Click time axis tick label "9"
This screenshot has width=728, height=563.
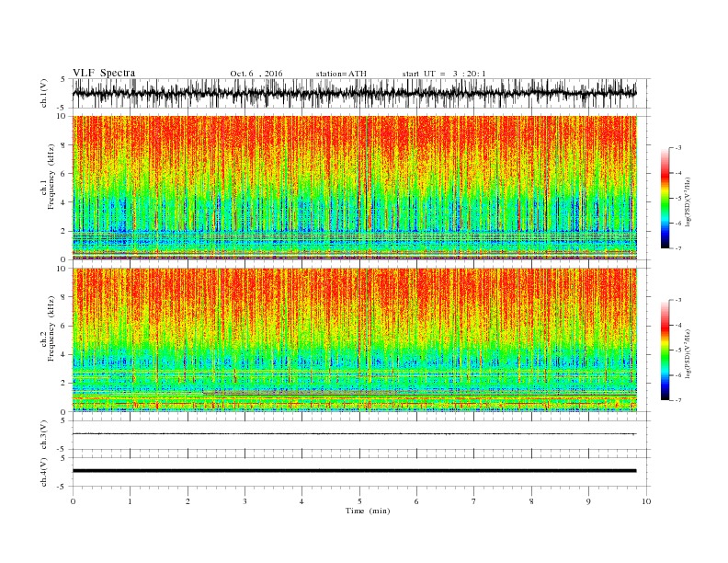[588, 501]
